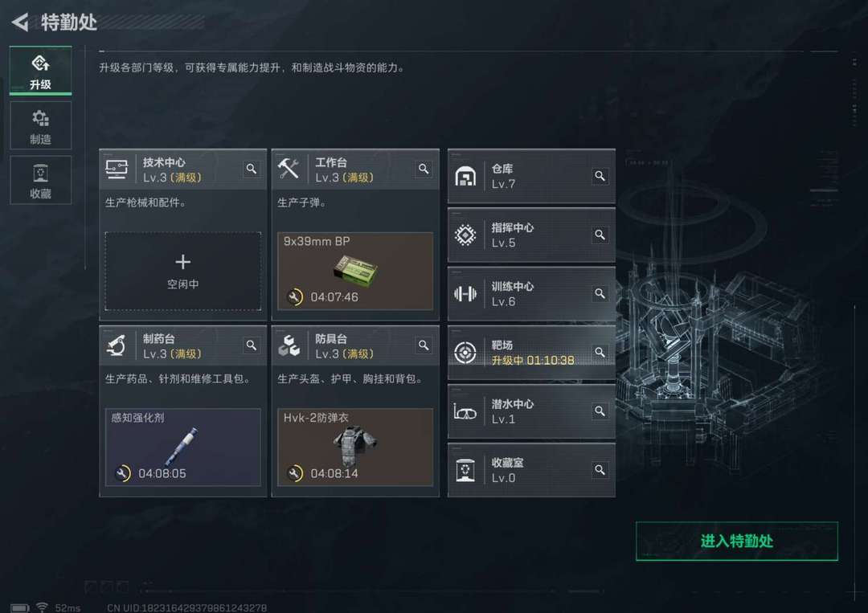Click the 进入特勤处 button
The width and height of the screenshot is (868, 613).
tap(737, 541)
